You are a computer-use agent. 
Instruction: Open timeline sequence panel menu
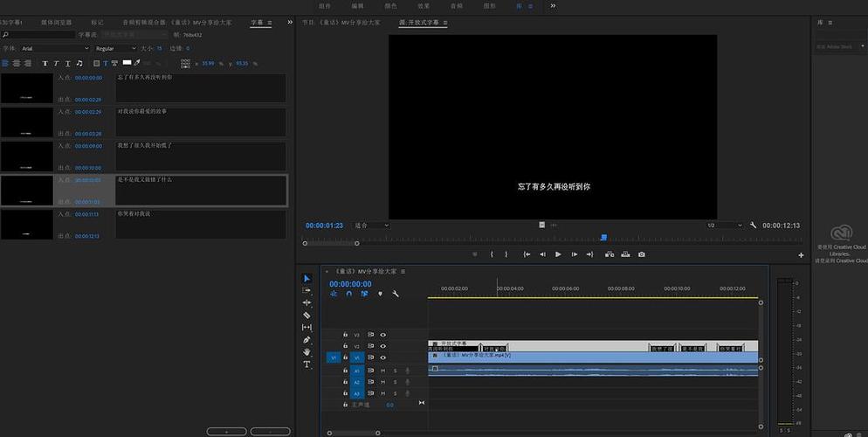click(x=403, y=272)
